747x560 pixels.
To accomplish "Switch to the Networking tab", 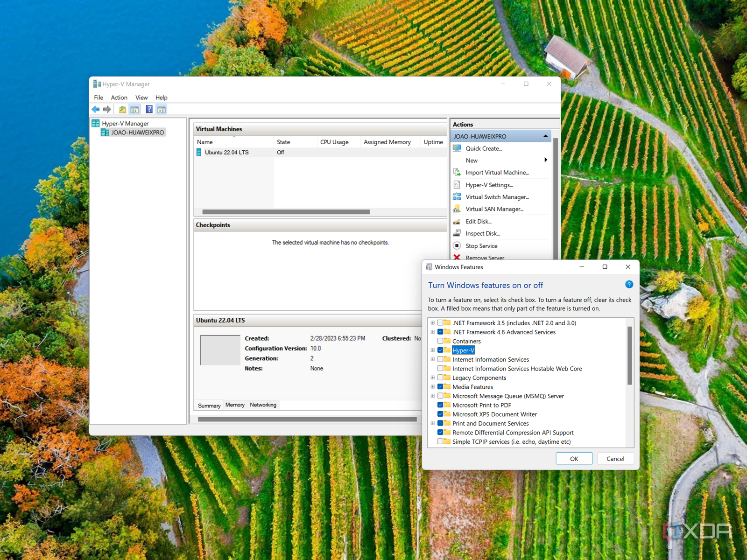I will point(263,405).
